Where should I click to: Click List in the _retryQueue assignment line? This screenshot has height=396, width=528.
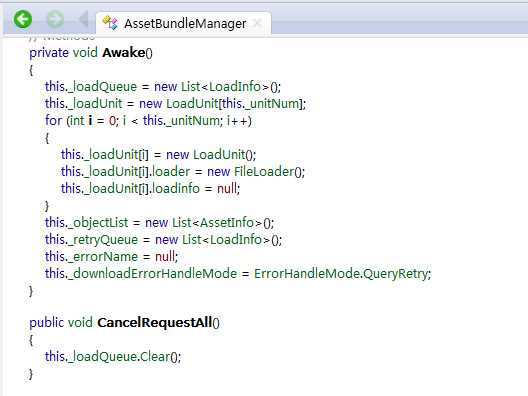pos(192,239)
